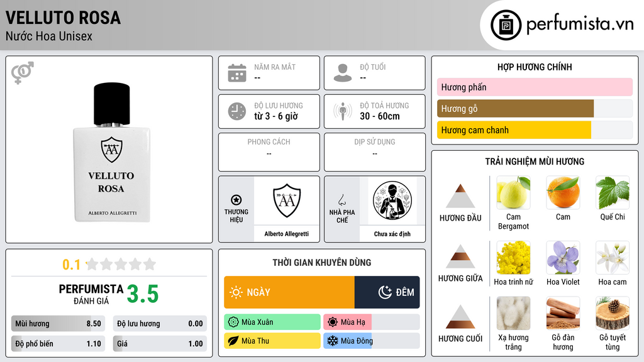Image resolution: width=644 pixels, height=362 pixels.
Task: Click the flower icon beside Mùa Xuân
Action: point(233,322)
